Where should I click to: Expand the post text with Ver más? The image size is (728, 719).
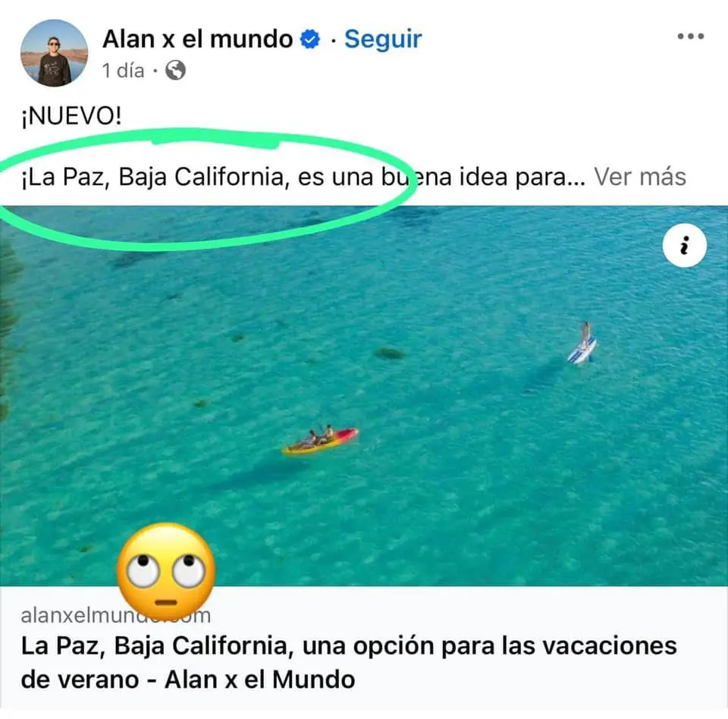click(x=640, y=177)
